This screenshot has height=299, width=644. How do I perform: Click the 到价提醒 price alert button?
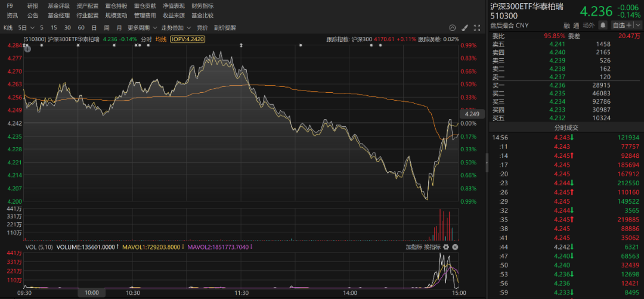tap(225, 28)
